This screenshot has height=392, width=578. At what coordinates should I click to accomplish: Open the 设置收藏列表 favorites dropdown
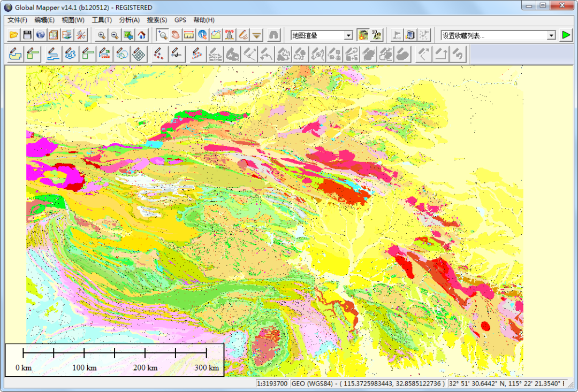551,35
